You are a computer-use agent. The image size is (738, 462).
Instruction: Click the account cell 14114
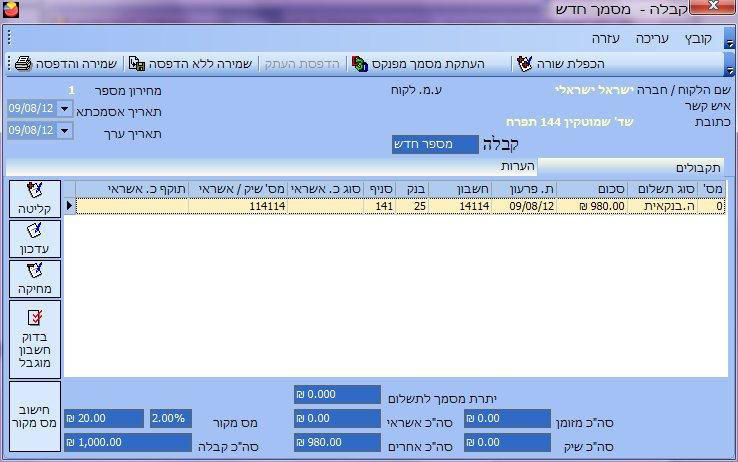click(x=459, y=206)
